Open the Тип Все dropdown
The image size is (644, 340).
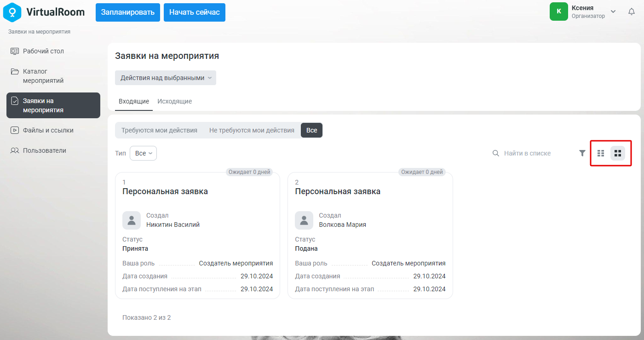point(143,153)
